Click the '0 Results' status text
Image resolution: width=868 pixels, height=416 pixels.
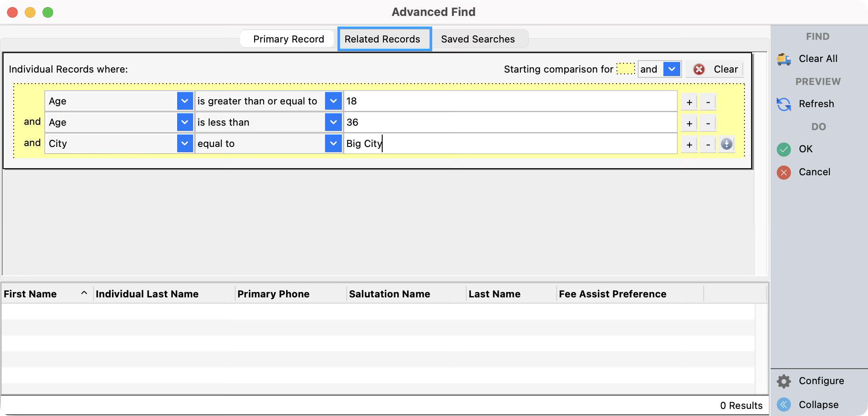click(x=741, y=405)
